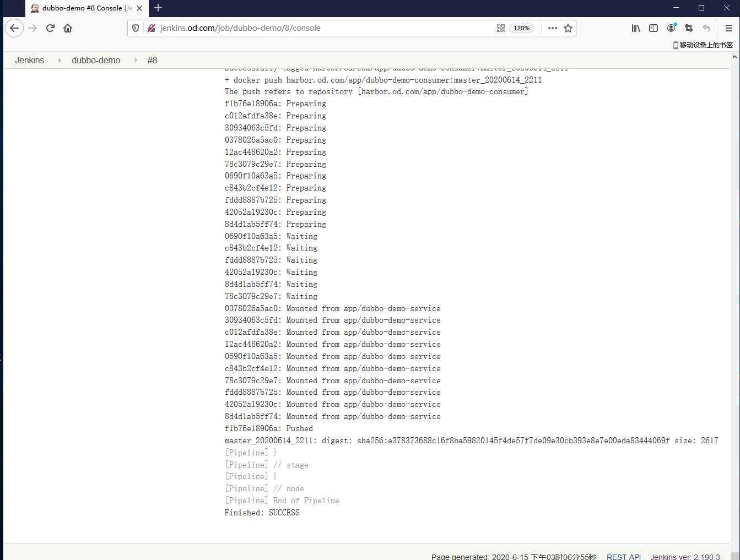740x560 pixels.
Task: Click the '0690f10a63a5: Waiting' line
Action: coord(271,236)
